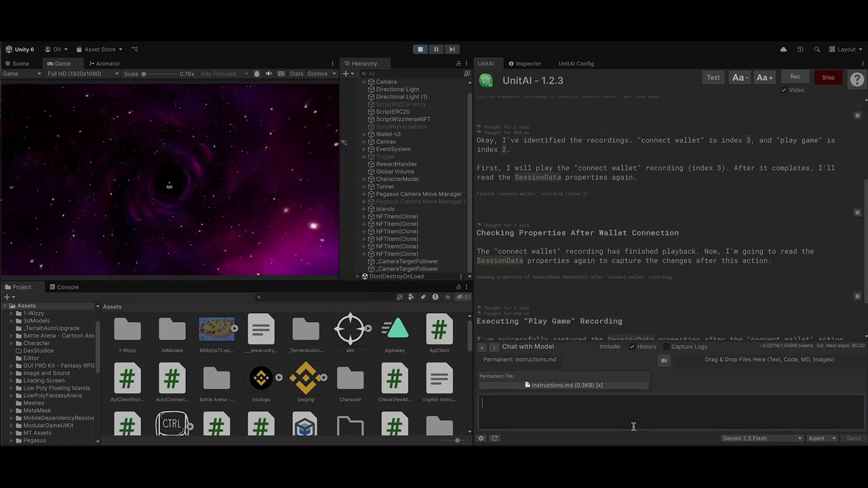The height and width of the screenshot is (488, 868).
Task: Click the refresh icon beside the UnitAI gear
Action: pyautogui.click(x=495, y=439)
